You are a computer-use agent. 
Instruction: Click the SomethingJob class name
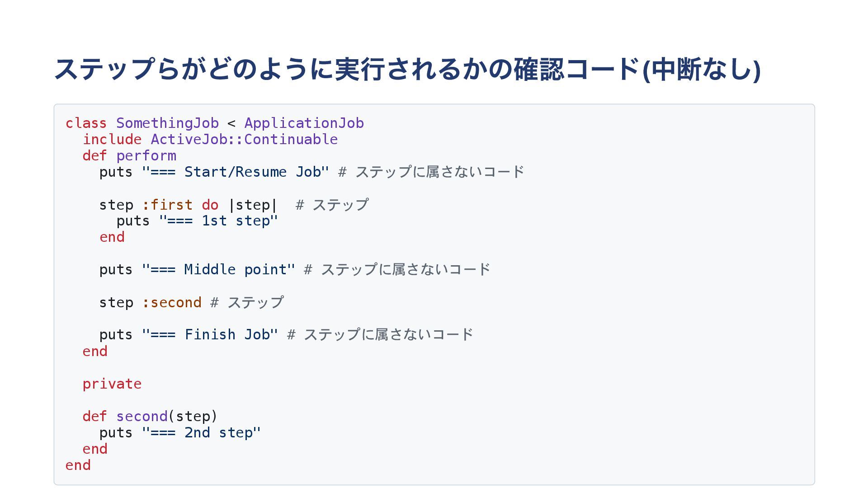click(167, 123)
